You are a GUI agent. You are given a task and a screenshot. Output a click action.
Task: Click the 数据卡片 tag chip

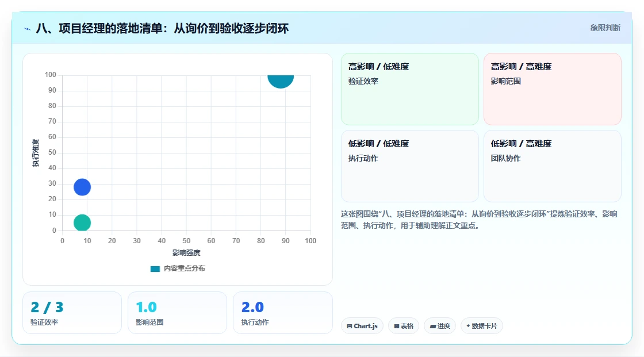(482, 326)
